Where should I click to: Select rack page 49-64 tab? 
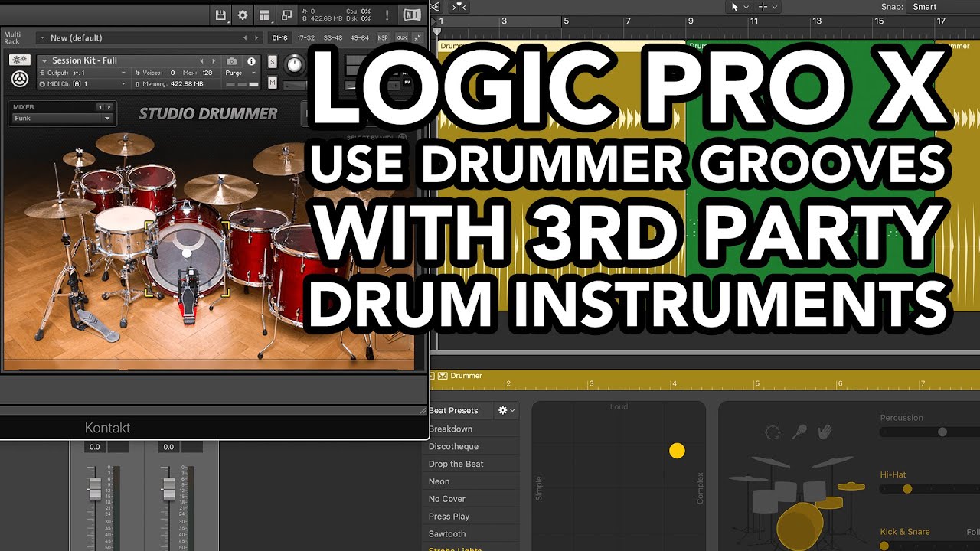359,37
